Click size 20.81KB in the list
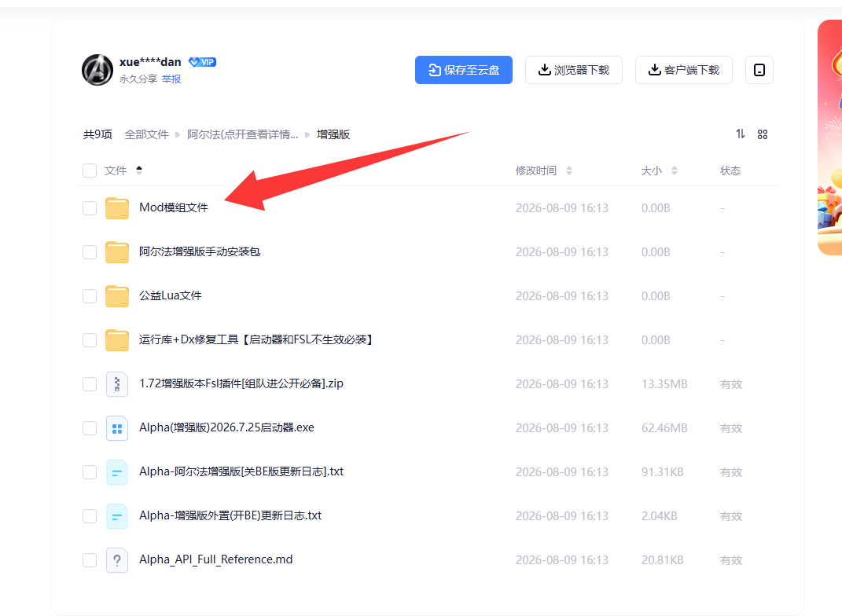842x616 pixels. (x=662, y=560)
